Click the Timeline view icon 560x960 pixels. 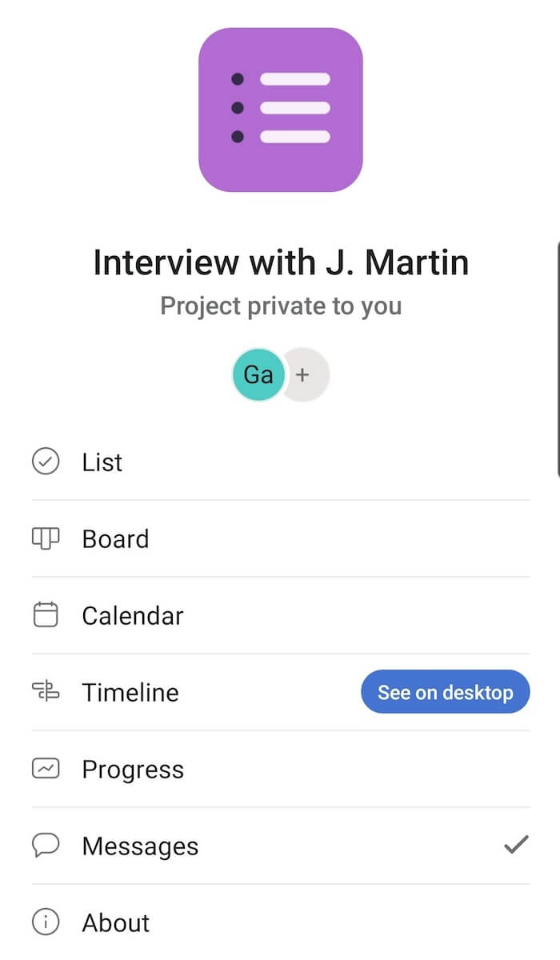46,692
